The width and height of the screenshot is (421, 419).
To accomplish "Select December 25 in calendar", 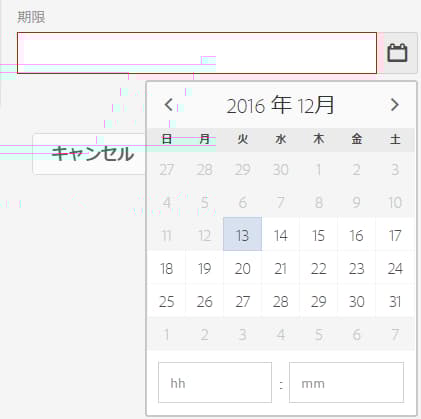I will pos(166,300).
